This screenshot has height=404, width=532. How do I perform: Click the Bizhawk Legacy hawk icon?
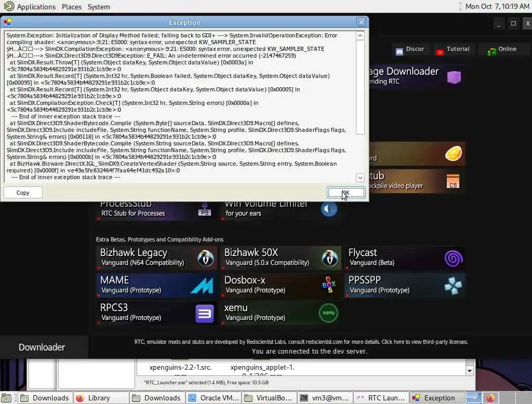206,258
